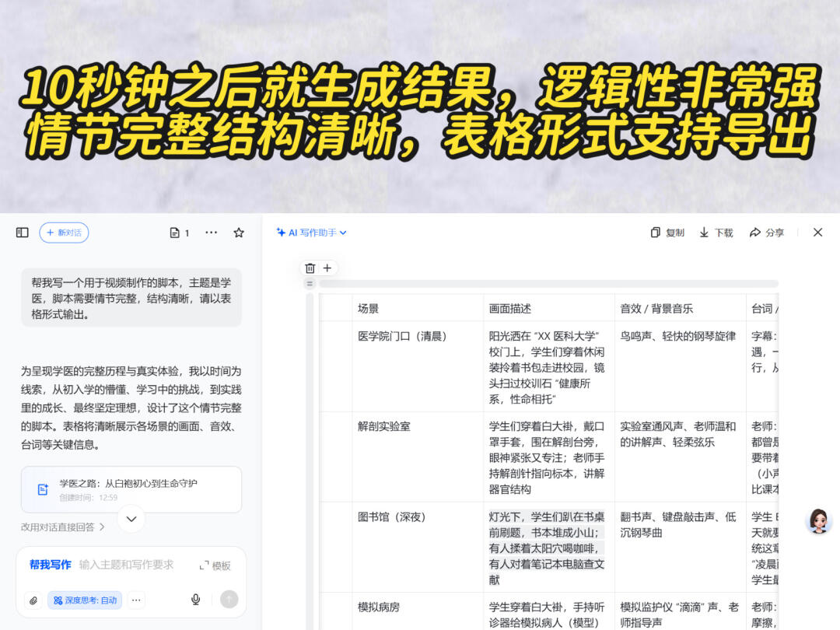Download the document via 下载
This screenshot has width=840, height=630.
coord(716,233)
